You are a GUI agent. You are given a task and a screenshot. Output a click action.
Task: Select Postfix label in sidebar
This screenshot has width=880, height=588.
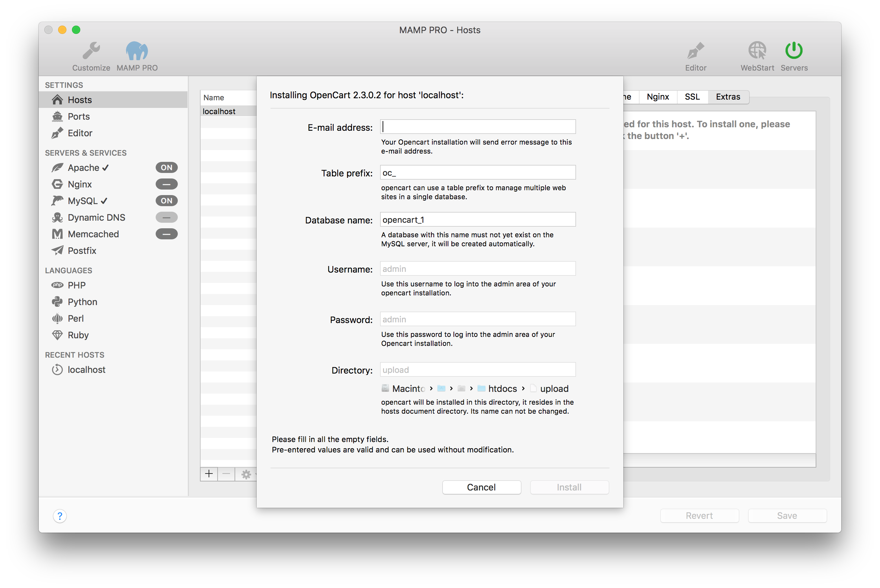(x=82, y=250)
